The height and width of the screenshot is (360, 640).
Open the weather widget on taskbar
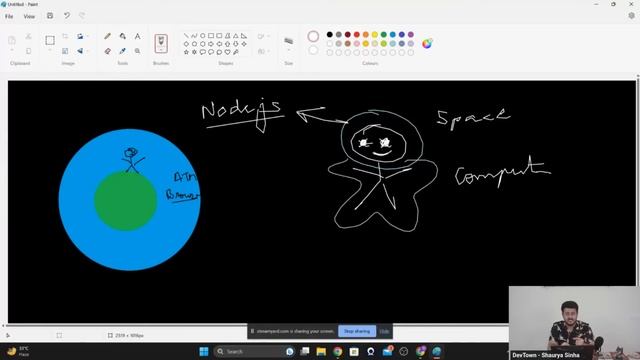click(x=18, y=351)
